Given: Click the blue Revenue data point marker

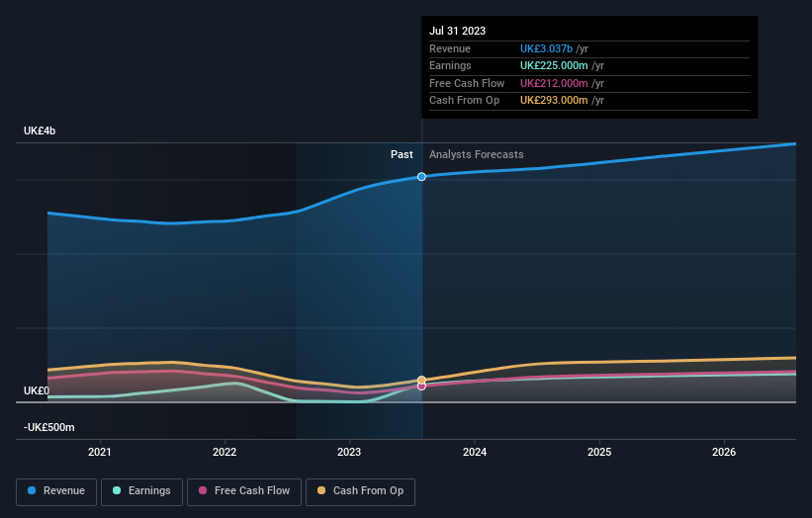Looking at the screenshot, I should (421, 177).
